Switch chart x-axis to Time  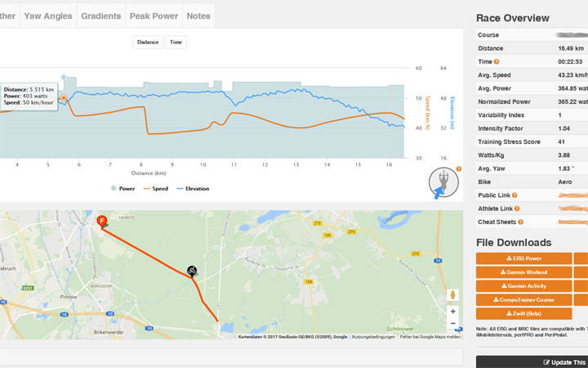(176, 42)
